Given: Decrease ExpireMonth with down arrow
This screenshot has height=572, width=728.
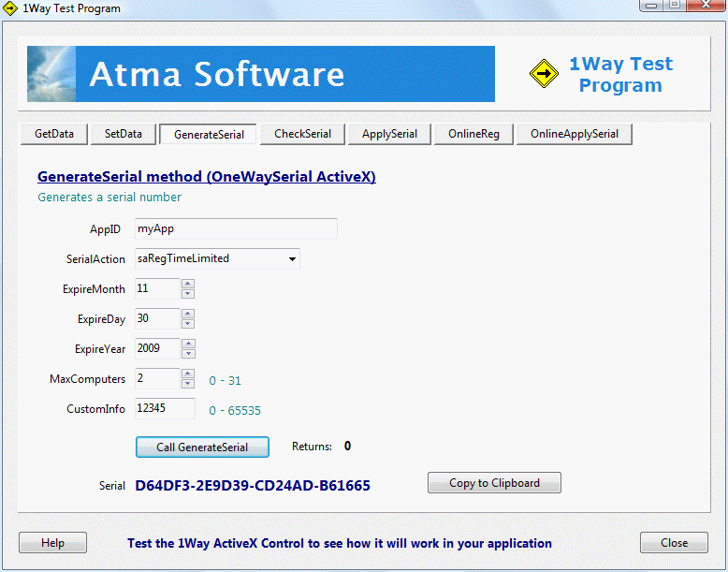Looking at the screenshot, I should 187,294.
